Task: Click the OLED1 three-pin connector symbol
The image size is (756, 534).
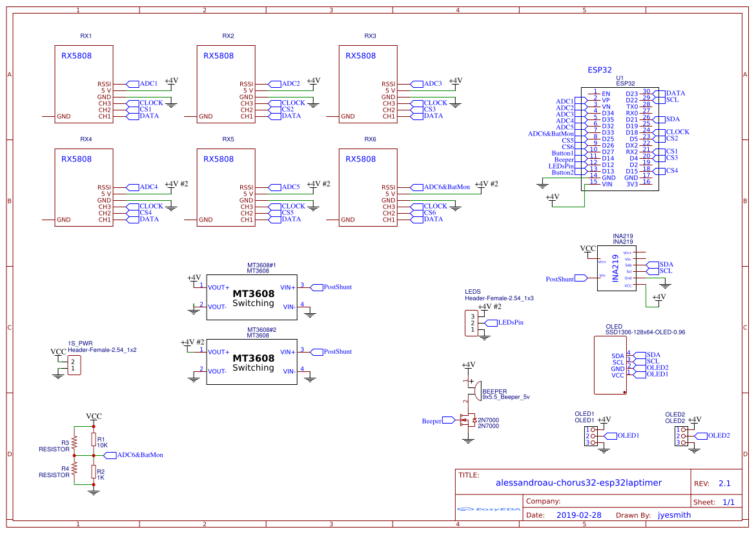Action: (x=591, y=436)
